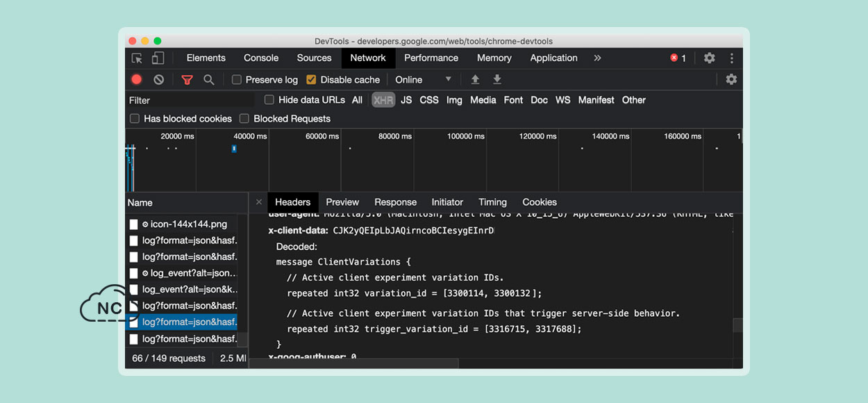Click the 40000 ms timeline marker
Image resolution: width=868 pixels, height=403 pixels.
coord(250,136)
